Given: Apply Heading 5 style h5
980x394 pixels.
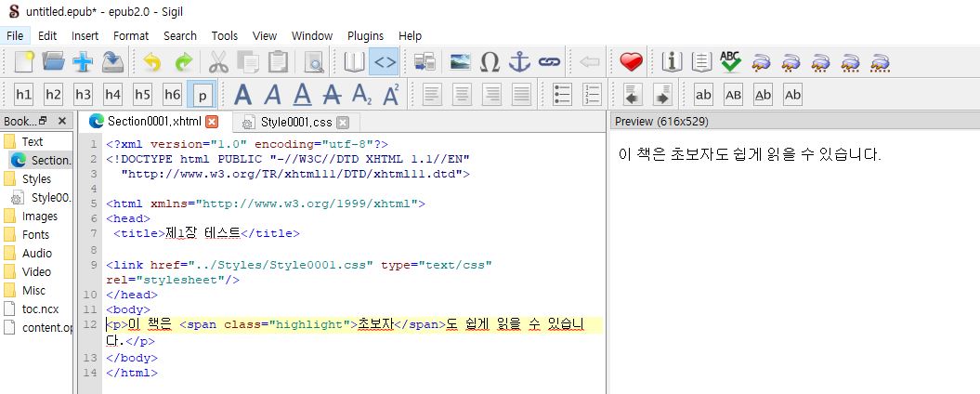Looking at the screenshot, I should [142, 95].
